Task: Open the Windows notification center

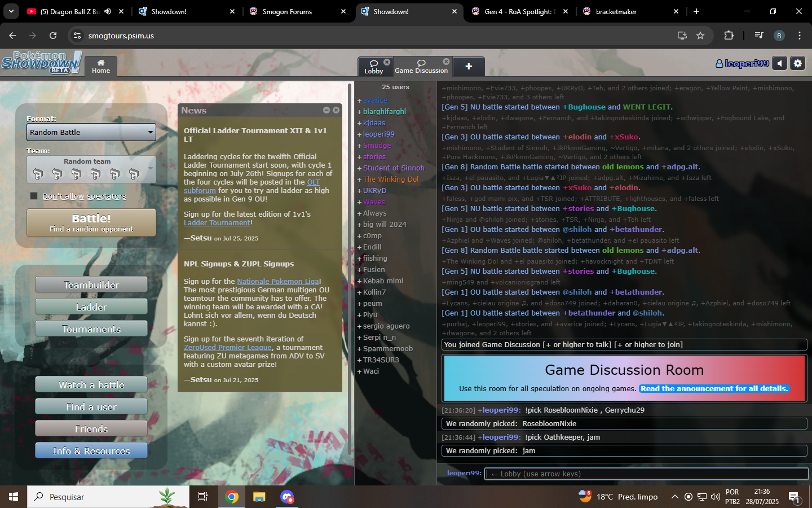Action: (795, 497)
